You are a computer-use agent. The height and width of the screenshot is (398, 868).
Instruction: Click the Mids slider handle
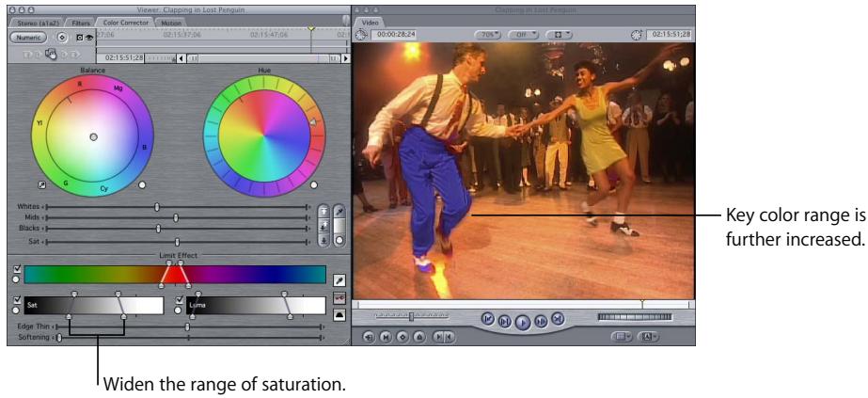click(x=176, y=217)
